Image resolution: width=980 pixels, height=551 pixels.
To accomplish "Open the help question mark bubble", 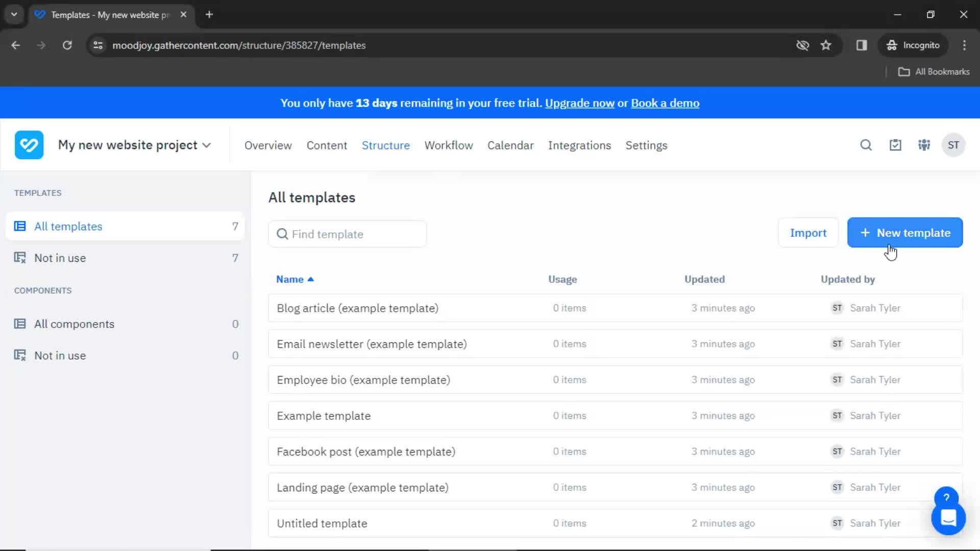I will click(946, 497).
